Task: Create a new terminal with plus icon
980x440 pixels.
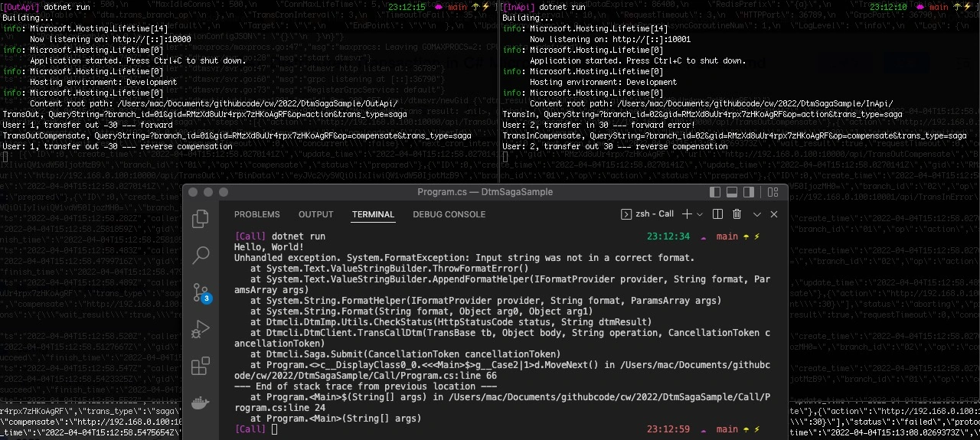Action: point(687,214)
